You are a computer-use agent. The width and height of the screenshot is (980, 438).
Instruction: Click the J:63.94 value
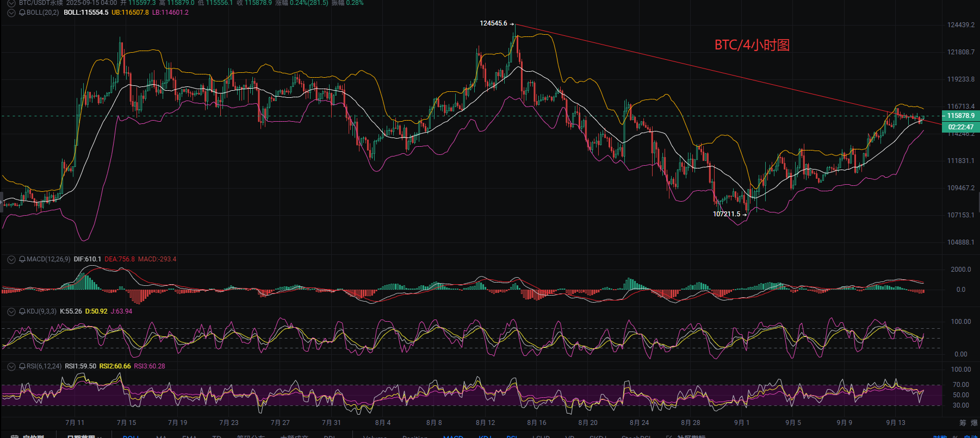pyautogui.click(x=121, y=311)
